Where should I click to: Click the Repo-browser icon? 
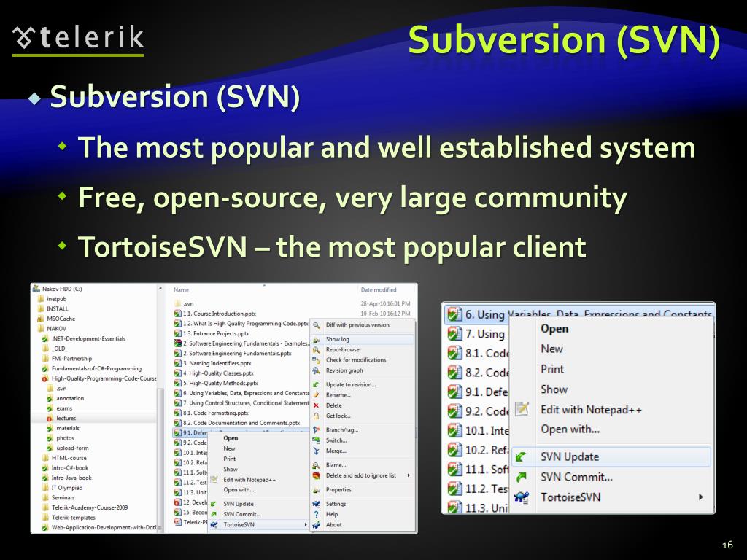point(317,350)
